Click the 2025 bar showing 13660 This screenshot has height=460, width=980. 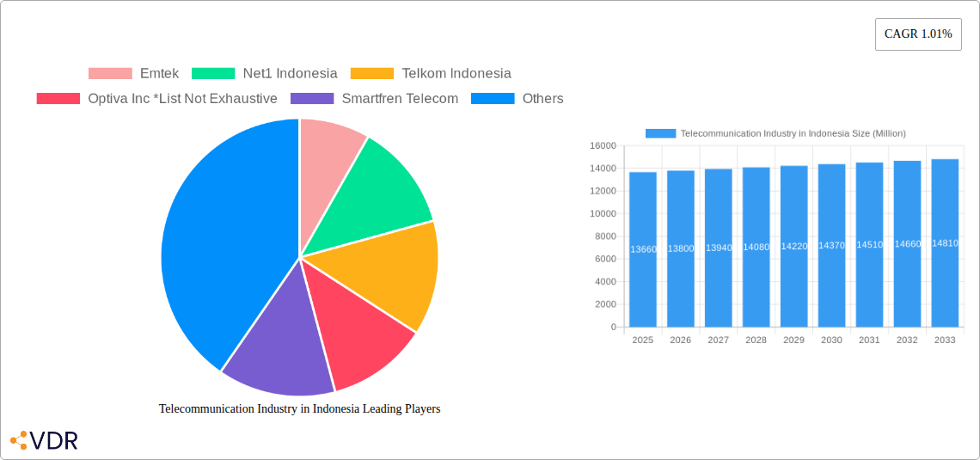643,249
